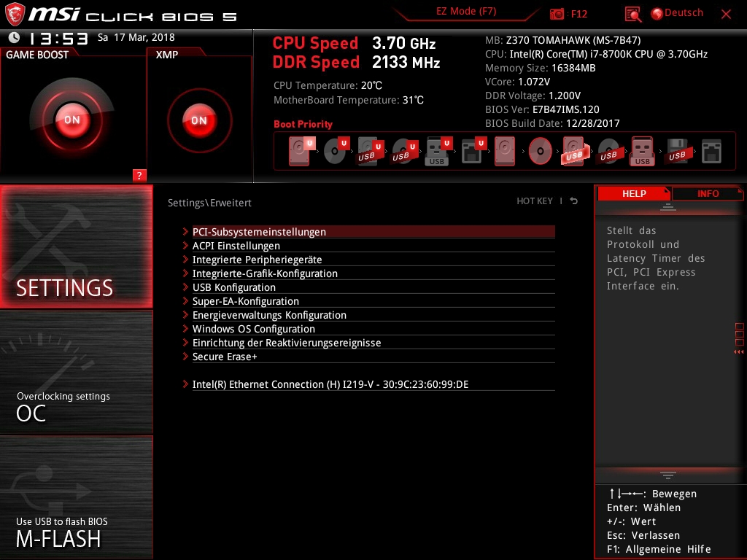Close the BIOS with the red X
747x560 pixels.
tap(726, 14)
